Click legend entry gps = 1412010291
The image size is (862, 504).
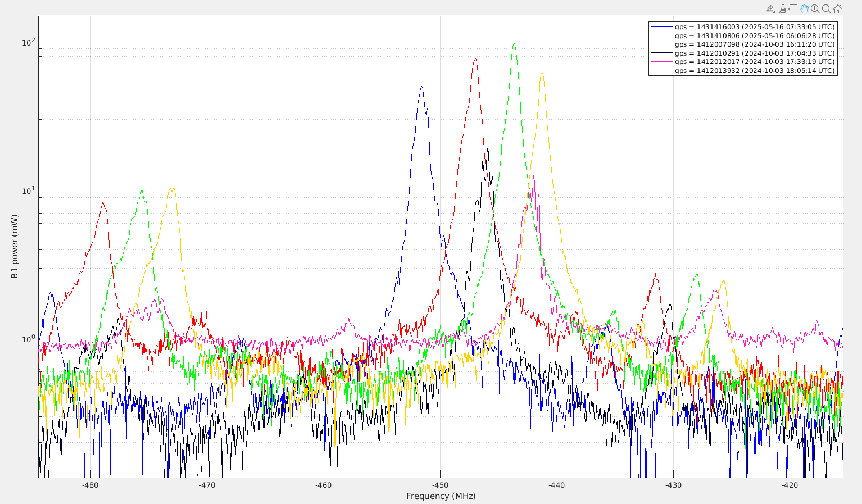[743, 53]
